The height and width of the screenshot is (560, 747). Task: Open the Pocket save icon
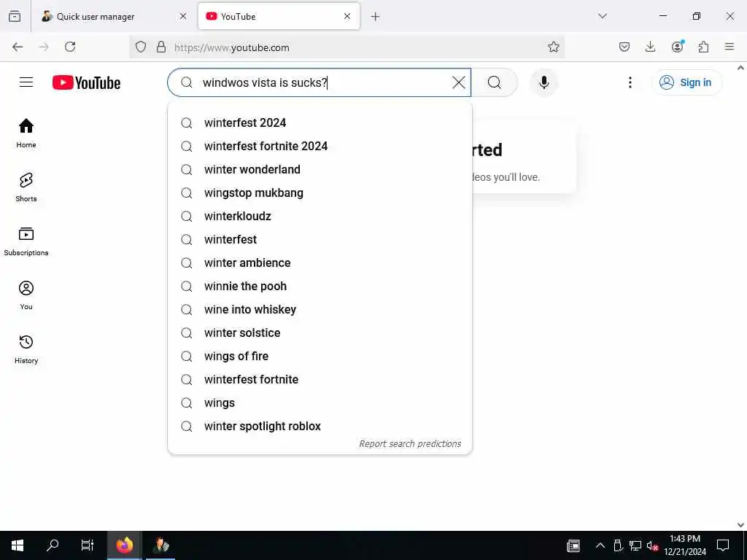click(624, 47)
